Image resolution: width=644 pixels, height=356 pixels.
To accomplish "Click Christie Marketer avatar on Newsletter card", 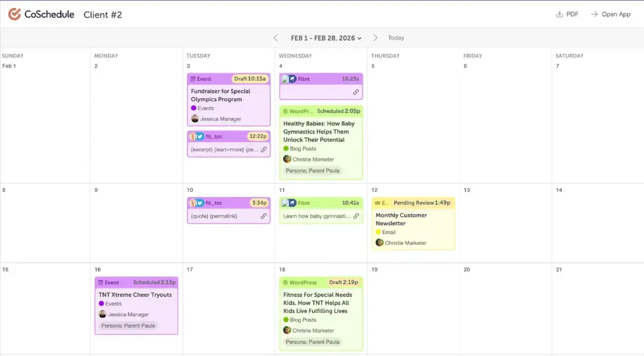I will (379, 243).
